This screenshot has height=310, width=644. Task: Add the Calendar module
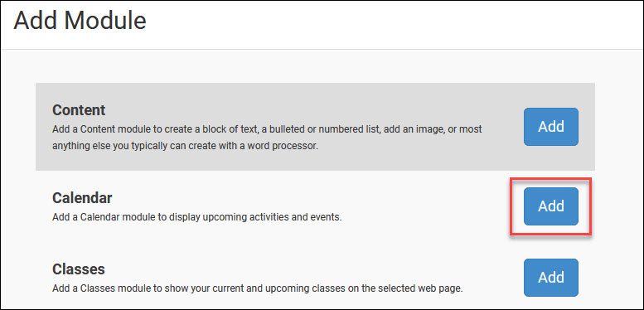[x=551, y=206]
